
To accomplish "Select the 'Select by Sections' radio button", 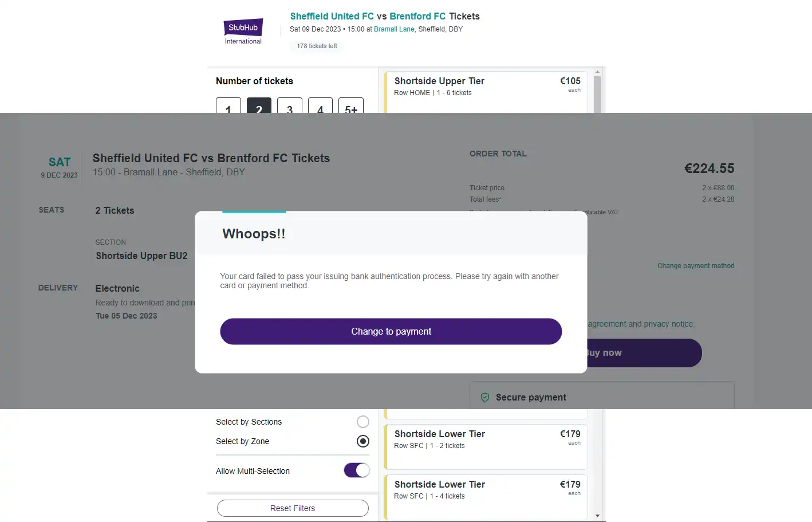I will coord(362,421).
